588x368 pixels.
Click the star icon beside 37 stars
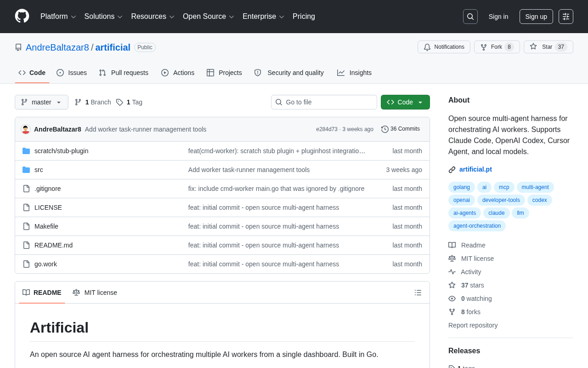point(452,285)
